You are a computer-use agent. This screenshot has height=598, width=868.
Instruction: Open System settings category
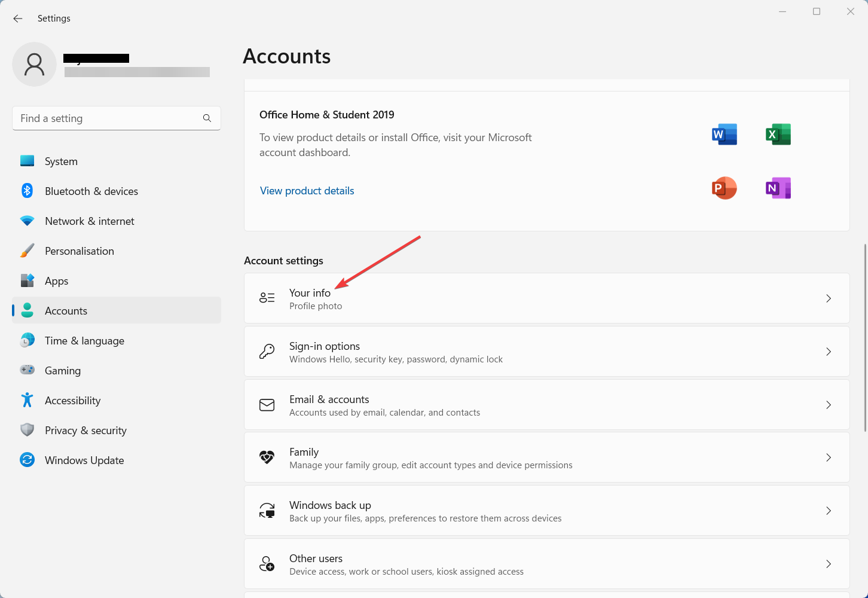117,161
